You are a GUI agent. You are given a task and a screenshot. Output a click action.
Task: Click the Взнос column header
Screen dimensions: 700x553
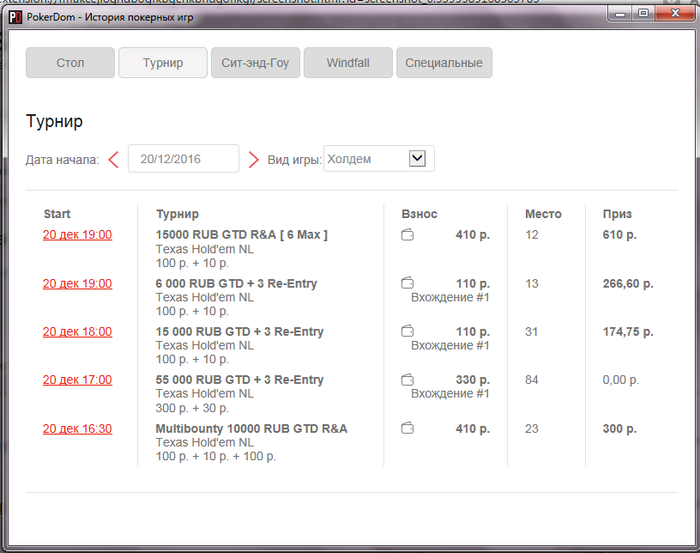419,214
